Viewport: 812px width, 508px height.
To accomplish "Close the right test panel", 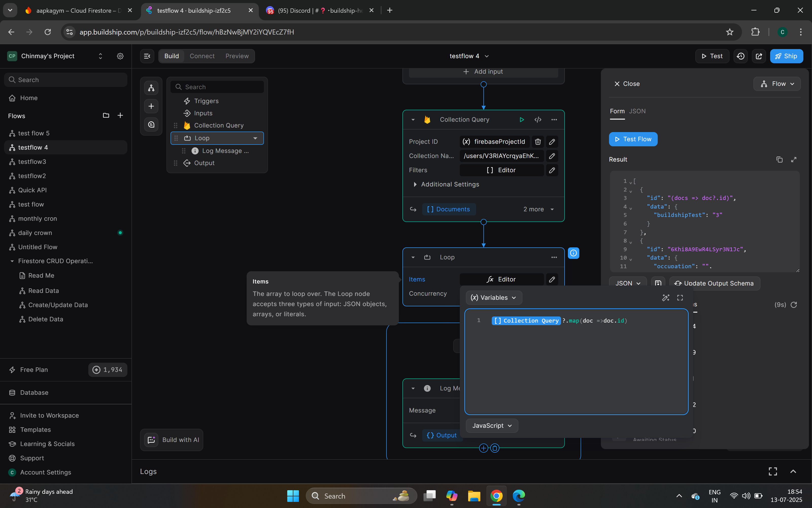I will [627, 84].
